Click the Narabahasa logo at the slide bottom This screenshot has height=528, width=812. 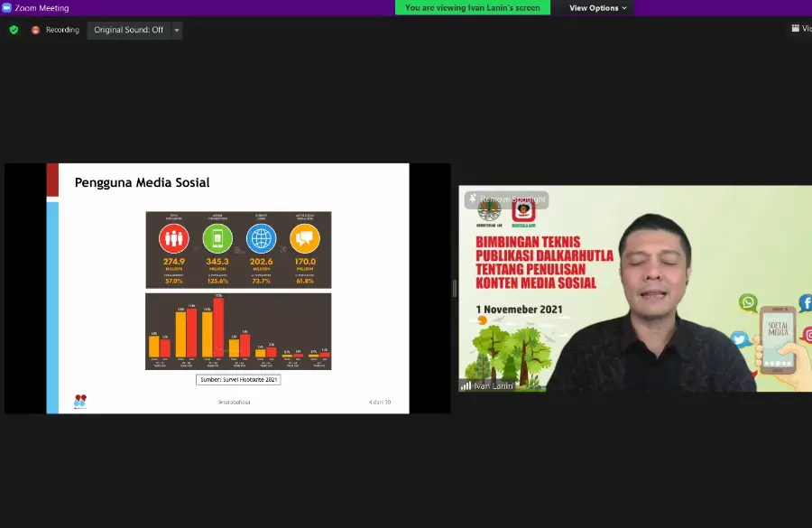(x=79, y=401)
